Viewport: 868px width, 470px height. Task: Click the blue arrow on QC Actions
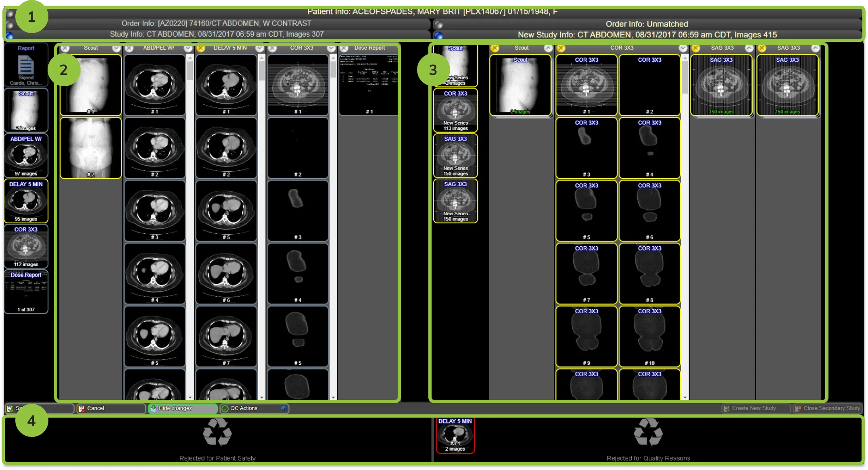(284, 408)
